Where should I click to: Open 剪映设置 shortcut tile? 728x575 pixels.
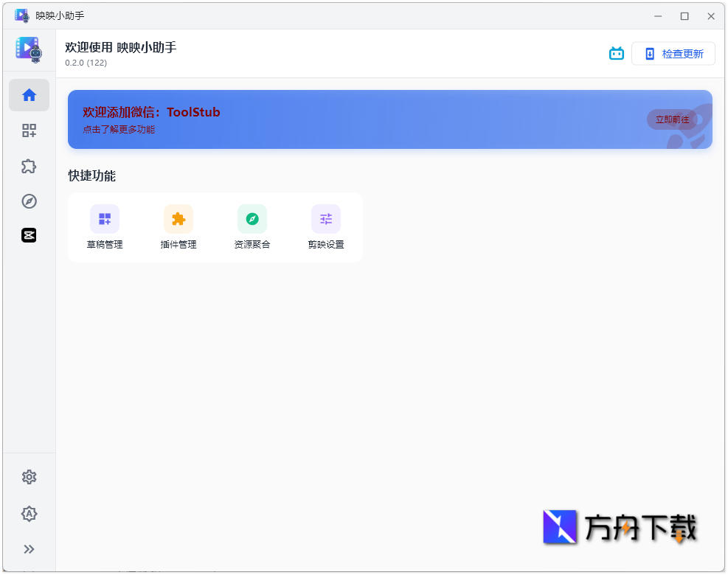click(326, 227)
